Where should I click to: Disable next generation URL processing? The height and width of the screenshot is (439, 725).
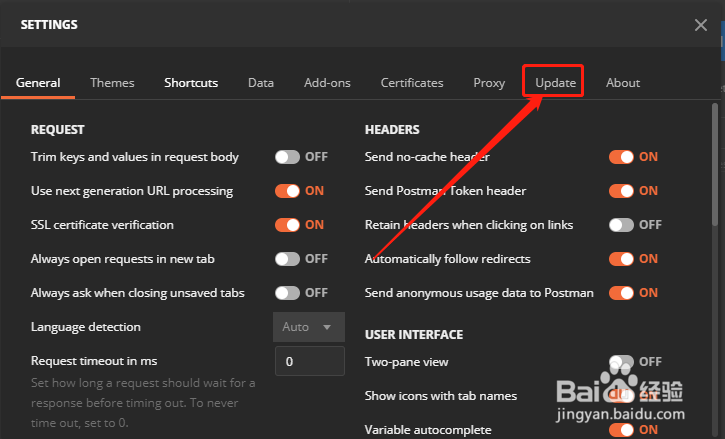click(x=288, y=191)
